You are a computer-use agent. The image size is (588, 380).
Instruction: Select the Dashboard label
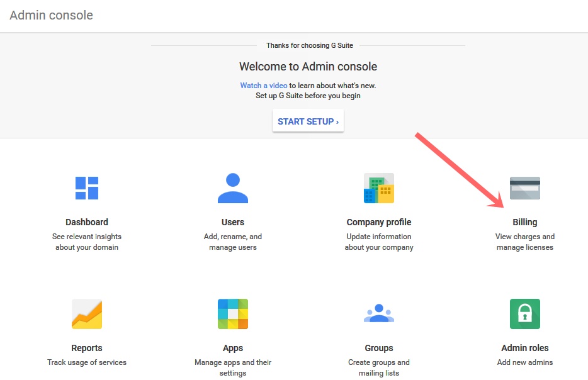click(87, 222)
